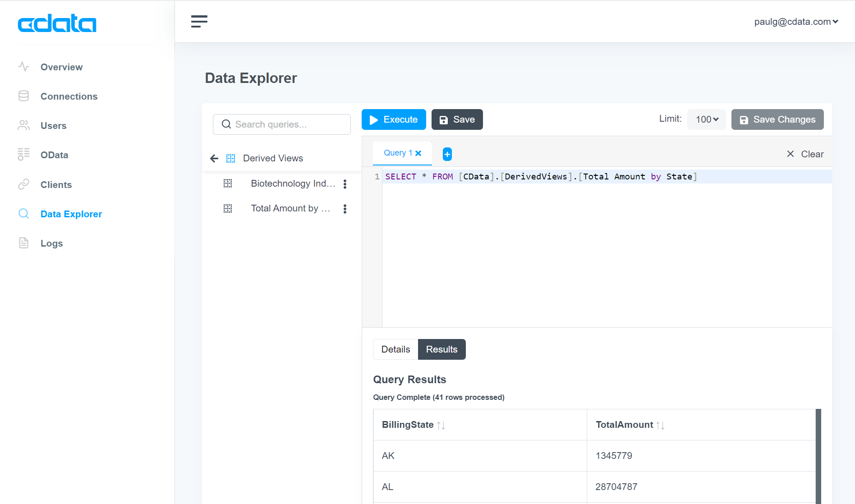855x504 pixels.
Task: Close the Query 1 tab
Action: click(x=418, y=153)
